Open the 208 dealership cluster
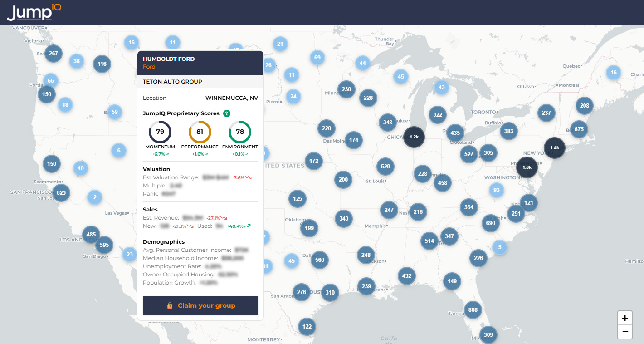644x344 pixels. [585, 106]
